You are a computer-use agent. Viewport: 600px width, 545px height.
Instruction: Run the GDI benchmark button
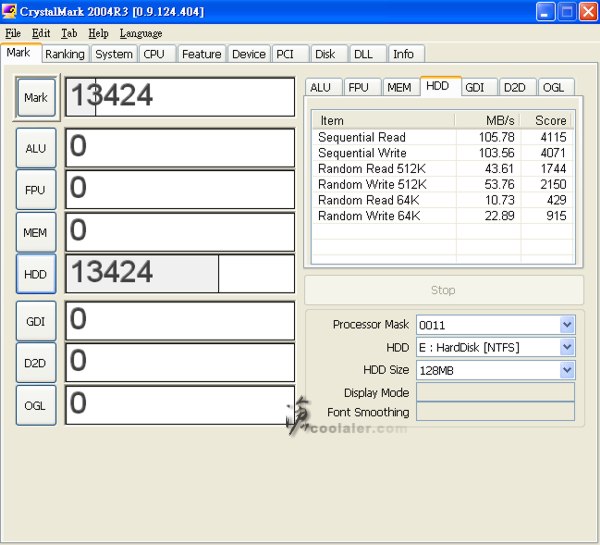tap(36, 321)
